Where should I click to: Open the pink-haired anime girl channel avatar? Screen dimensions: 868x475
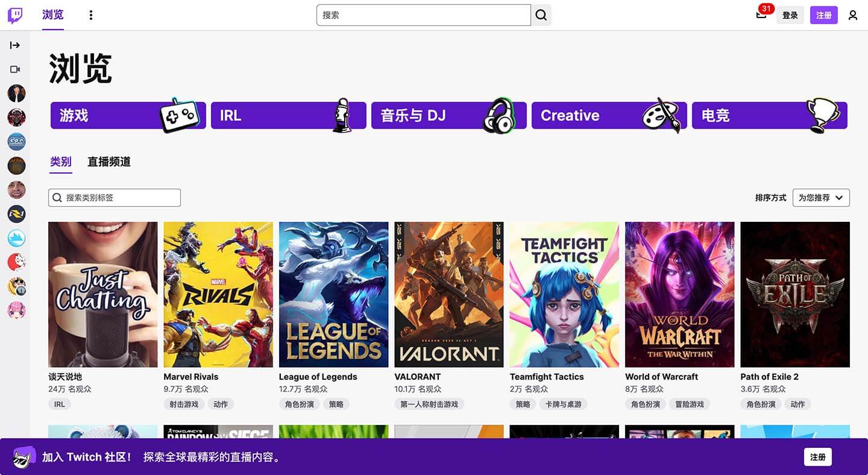16,310
